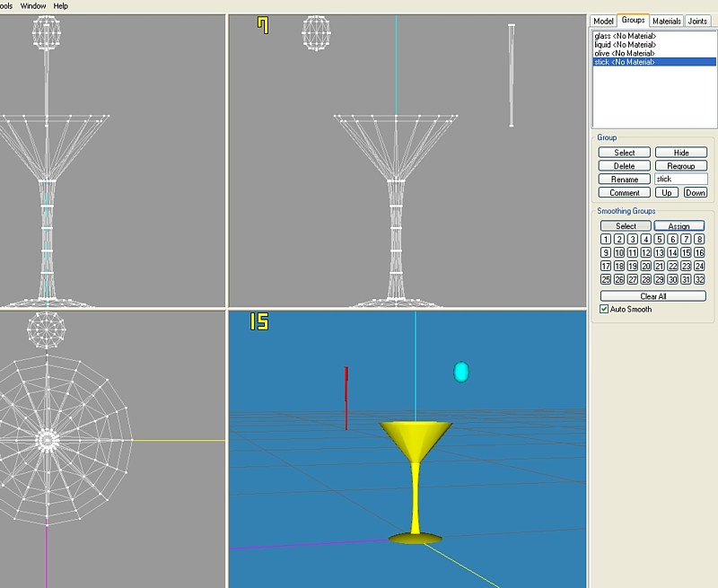
Task: Click the Regroup button
Action: point(680,166)
